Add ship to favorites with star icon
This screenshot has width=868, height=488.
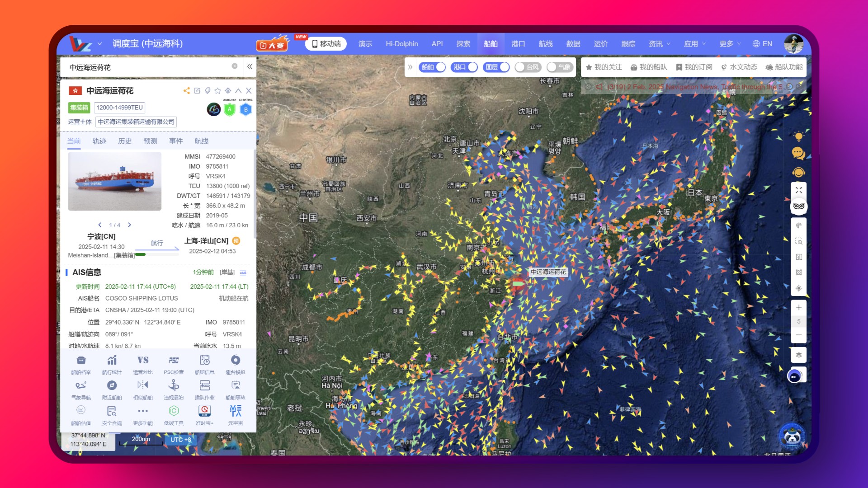click(x=217, y=91)
